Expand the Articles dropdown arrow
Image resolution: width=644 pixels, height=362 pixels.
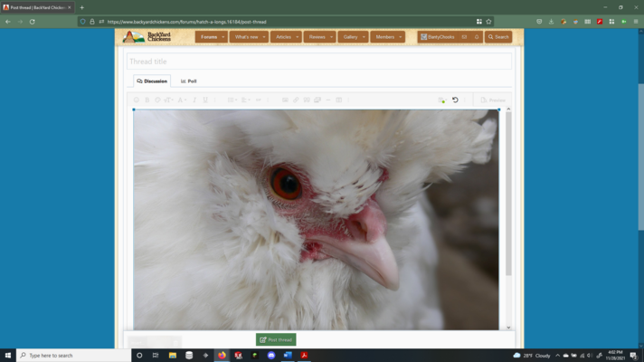pos(298,37)
